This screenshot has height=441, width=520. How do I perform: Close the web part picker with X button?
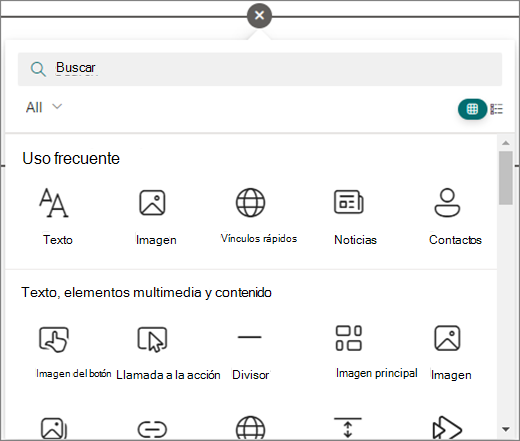[x=259, y=15]
